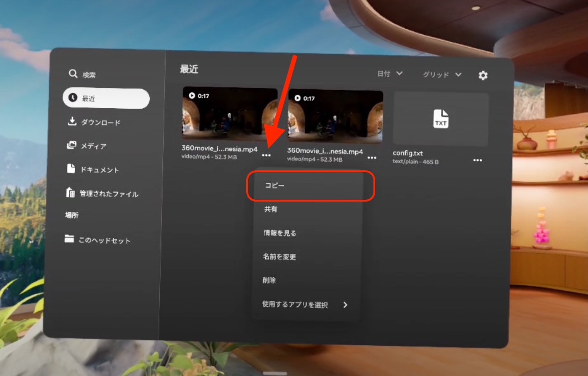This screenshot has height=376, width=588.
Task: Click the 管理されたファイル icon
Action: 70,193
